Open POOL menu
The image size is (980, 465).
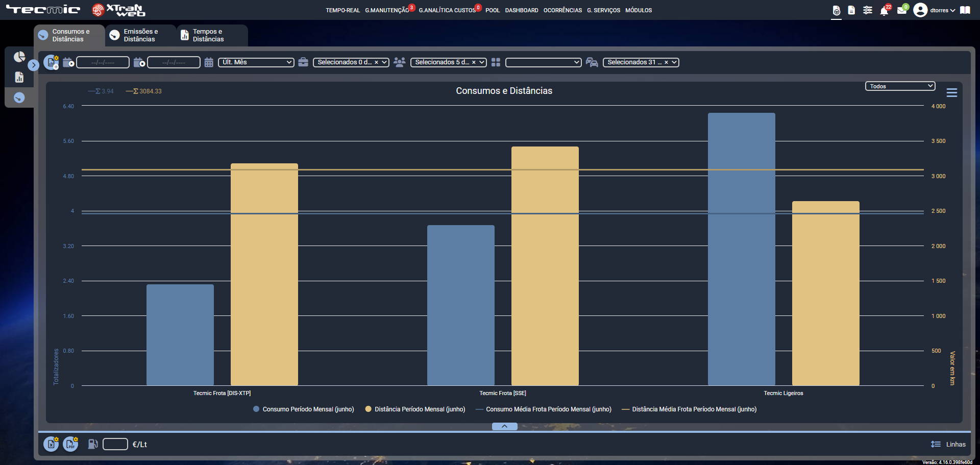(493, 10)
